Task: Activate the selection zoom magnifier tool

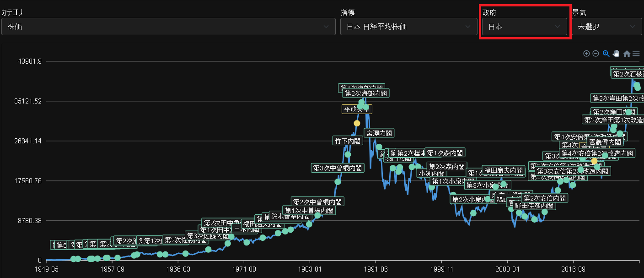Action: coord(606,54)
